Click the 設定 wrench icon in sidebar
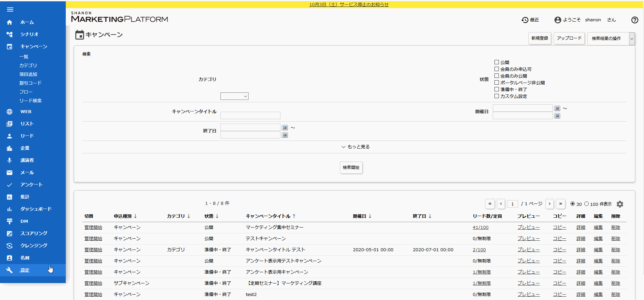Viewport: 644px width, 300px height. (9, 270)
